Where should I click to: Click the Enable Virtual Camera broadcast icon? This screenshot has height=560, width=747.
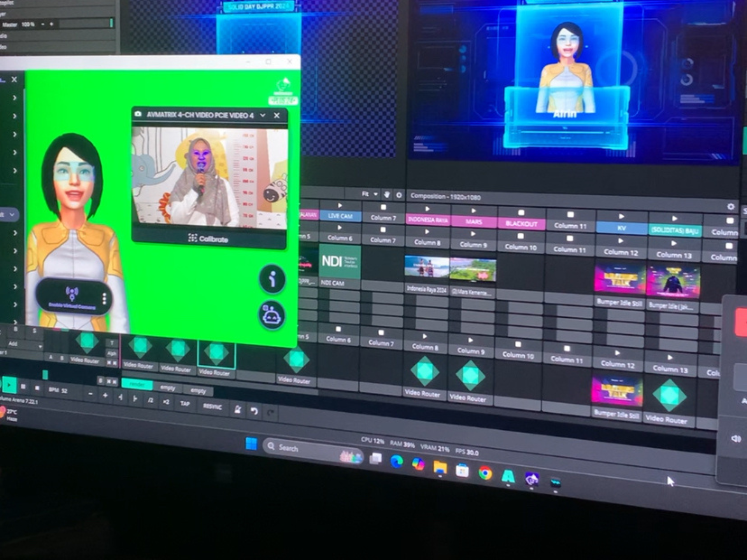(72, 292)
